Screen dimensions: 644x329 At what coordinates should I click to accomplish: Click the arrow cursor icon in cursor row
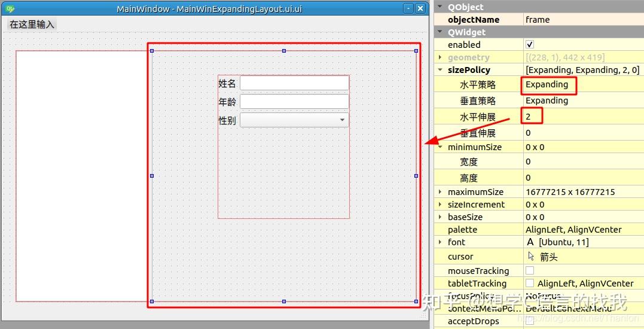[x=531, y=256]
